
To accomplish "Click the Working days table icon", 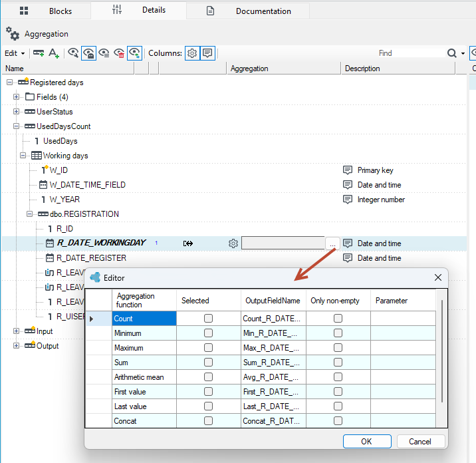I will pyautogui.click(x=37, y=156).
